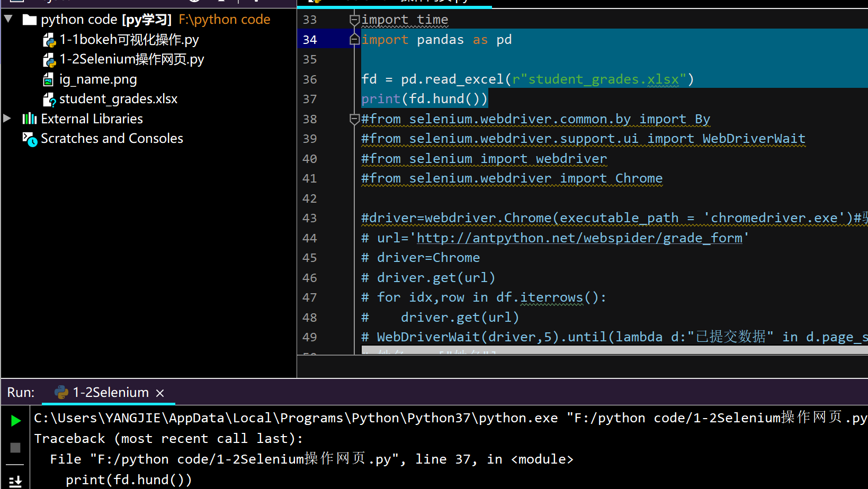Click the green Rerun play button

[x=15, y=421]
